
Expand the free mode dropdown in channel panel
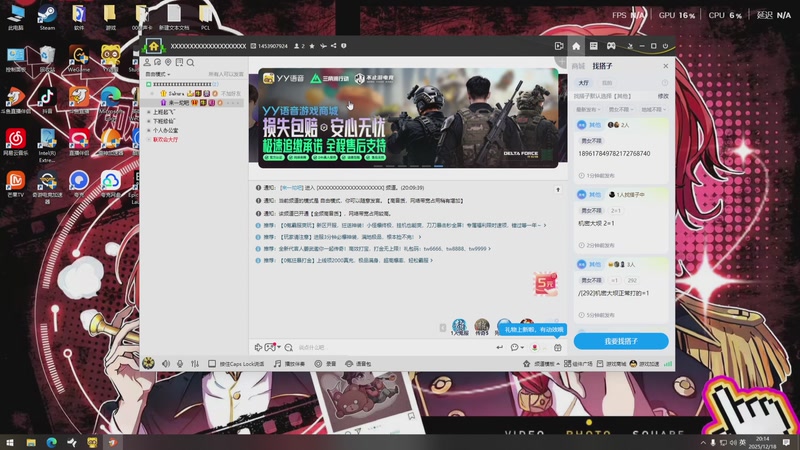pyautogui.click(x=158, y=74)
